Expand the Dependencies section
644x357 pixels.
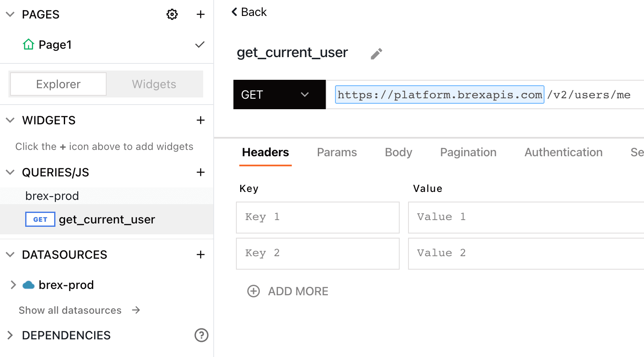point(10,335)
